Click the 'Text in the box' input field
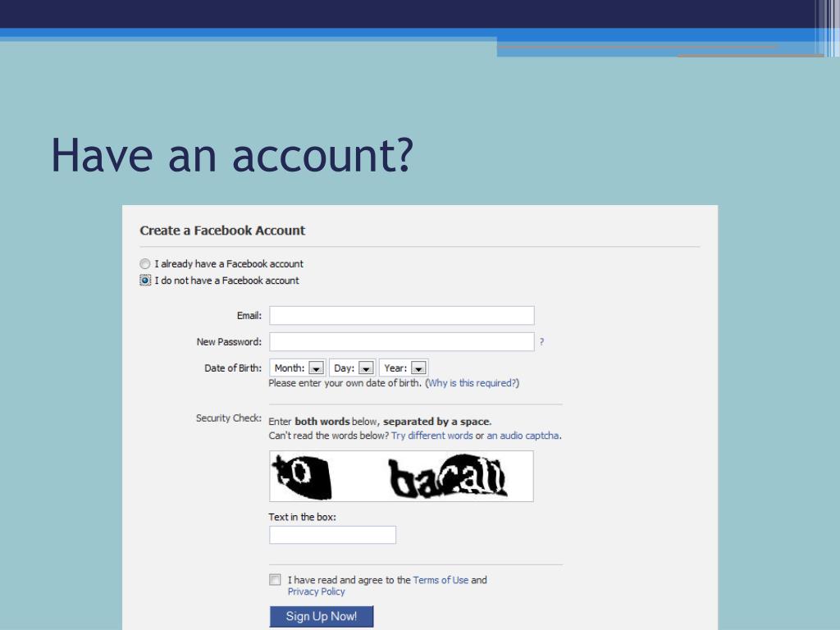Viewport: 840px width, 630px height. 333,535
